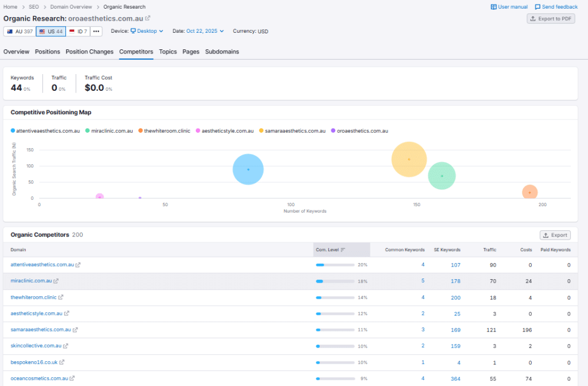The image size is (588, 386).
Task: Switch to the Subdomains tab
Action: pos(222,52)
